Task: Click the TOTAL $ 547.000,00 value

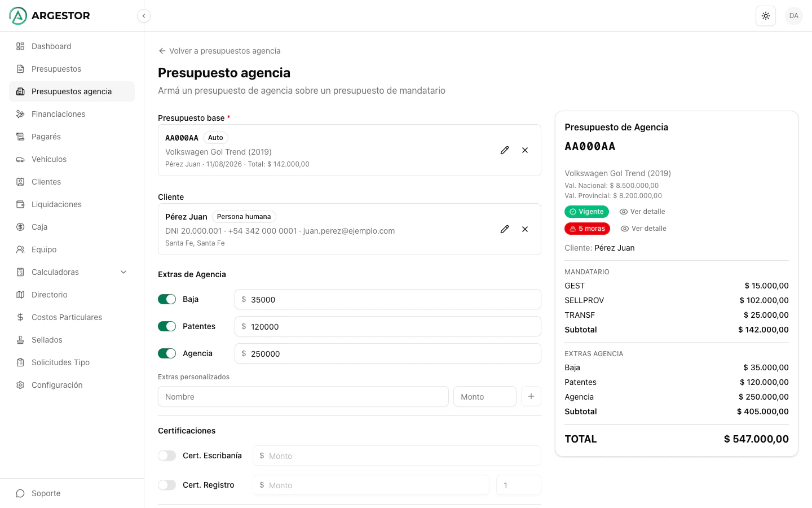Action: pyautogui.click(x=756, y=439)
